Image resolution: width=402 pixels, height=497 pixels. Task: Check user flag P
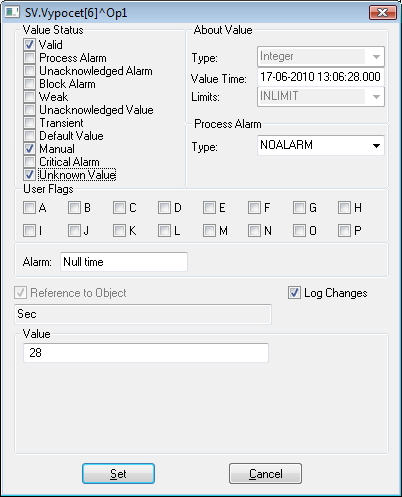coord(344,230)
